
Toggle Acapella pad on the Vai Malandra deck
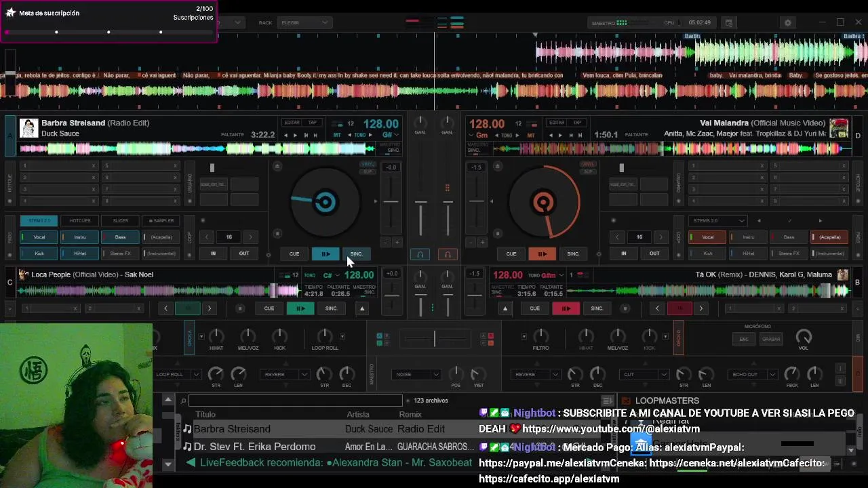pos(829,237)
